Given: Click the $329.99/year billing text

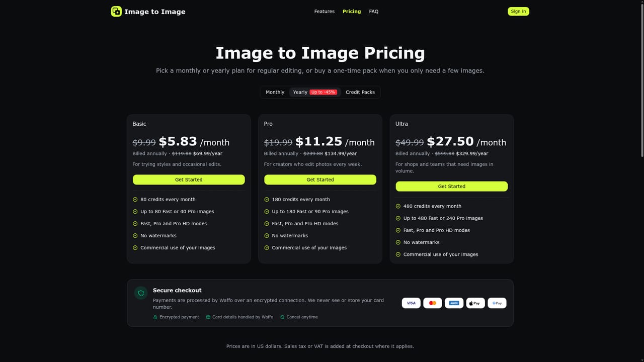Looking at the screenshot, I should click(472, 154).
